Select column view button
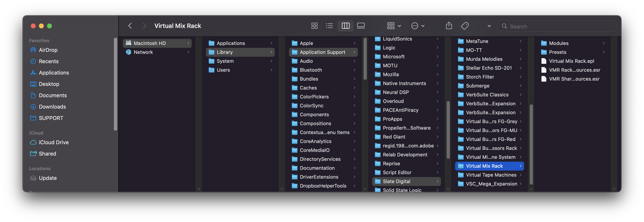Image resolution: width=644 pixels, height=222 pixels. pyautogui.click(x=346, y=26)
